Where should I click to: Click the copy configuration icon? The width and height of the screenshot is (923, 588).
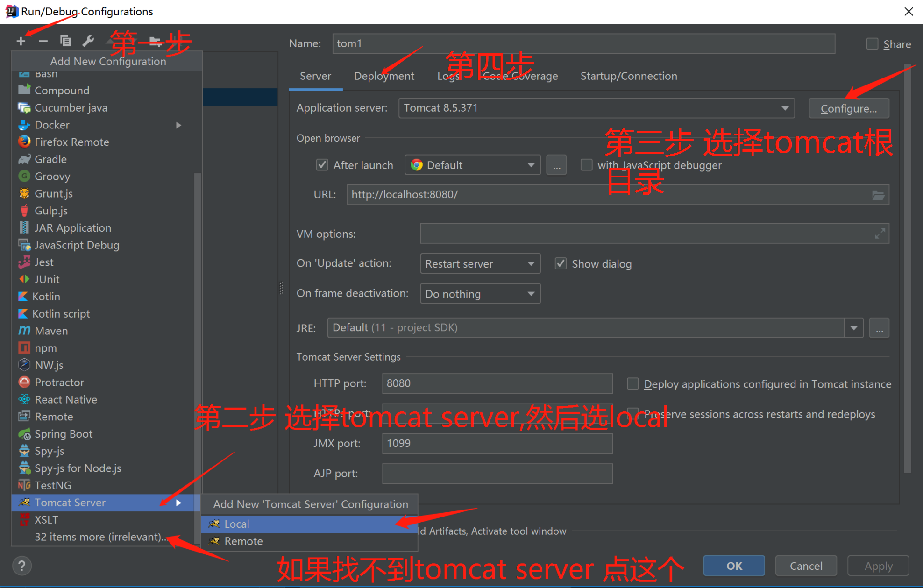[x=65, y=41]
